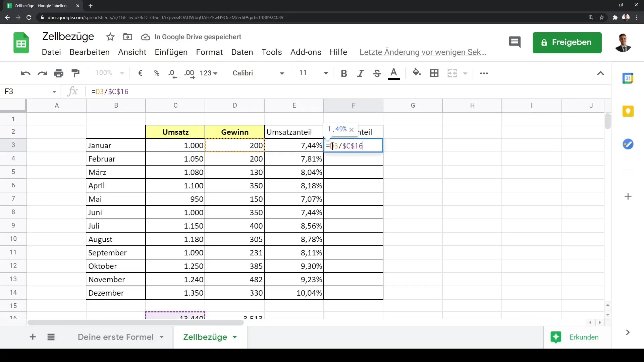Viewport: 644px width, 362px height.
Task: Star the Zellbezüge document
Action: [110, 37]
